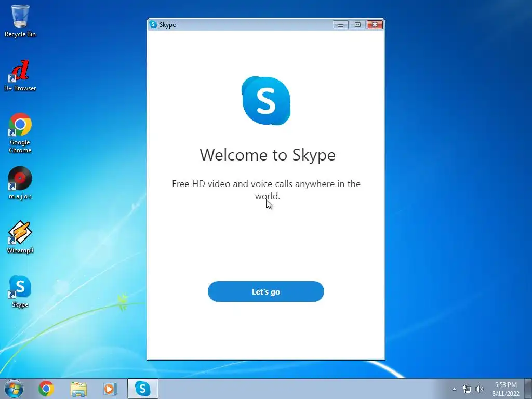This screenshot has width=532, height=399.
Task: Click the Show desktop strip at taskbar end
Action: point(528,389)
